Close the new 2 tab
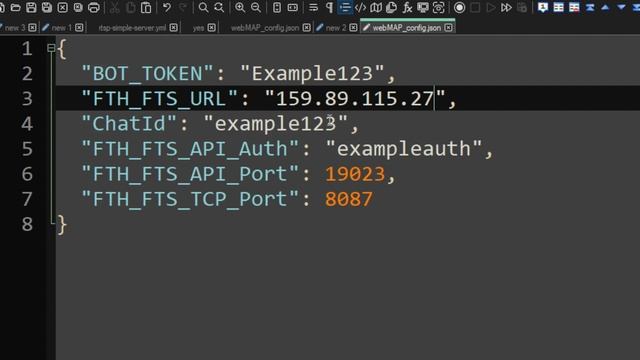640x360 pixels. point(353,28)
